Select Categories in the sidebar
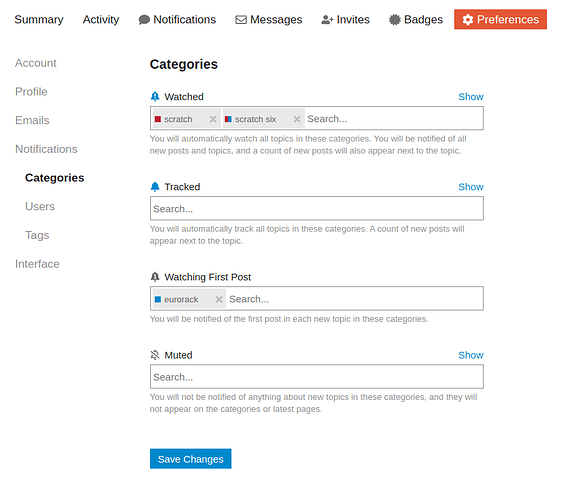 [55, 178]
